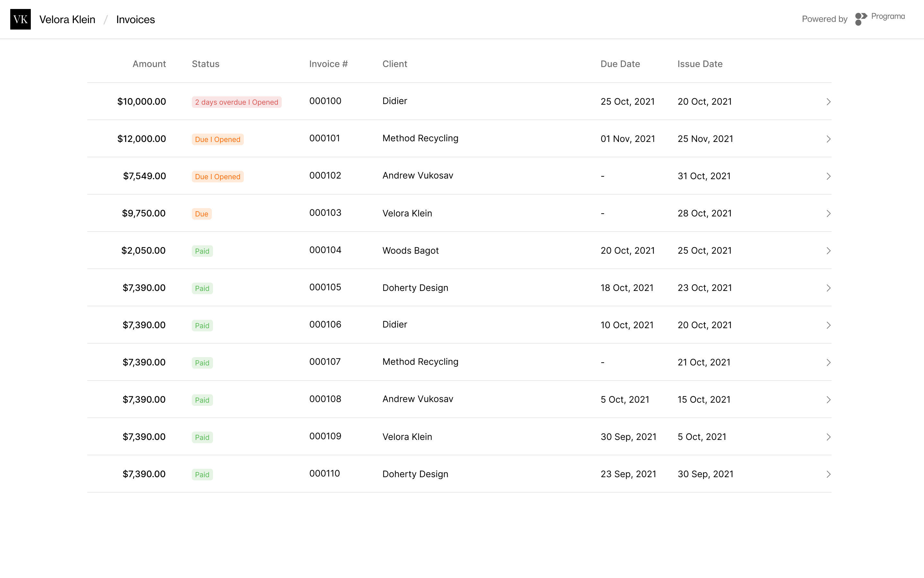The width and height of the screenshot is (924, 578).
Task: Click client Velora Klein on invoice 000103
Action: tap(407, 213)
